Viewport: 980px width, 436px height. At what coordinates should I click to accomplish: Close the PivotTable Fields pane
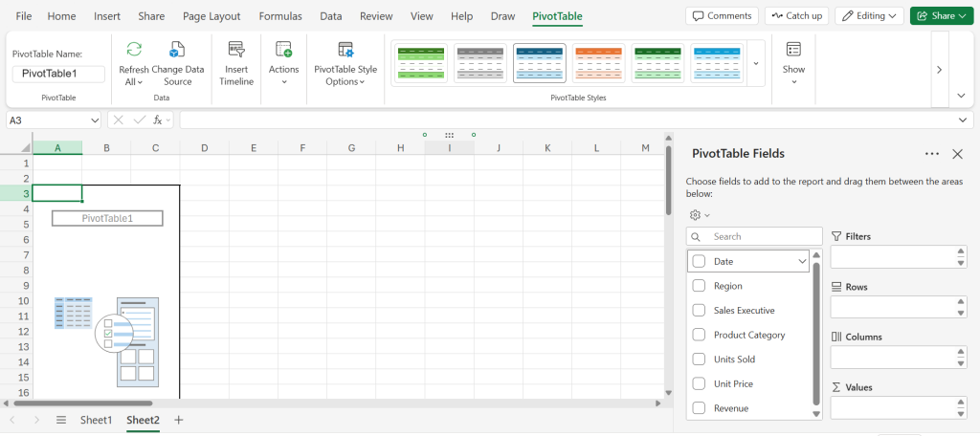(957, 154)
